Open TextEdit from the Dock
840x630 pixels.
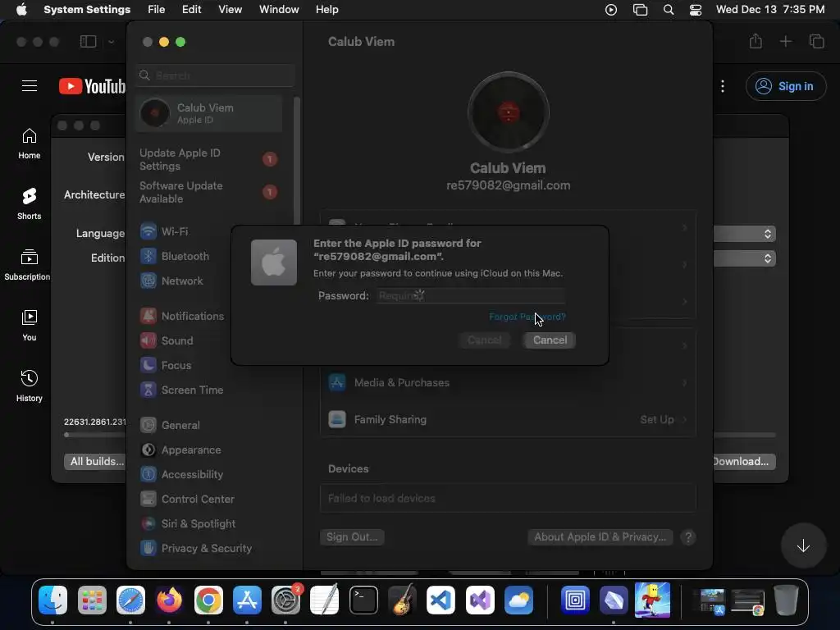pyautogui.click(x=325, y=600)
